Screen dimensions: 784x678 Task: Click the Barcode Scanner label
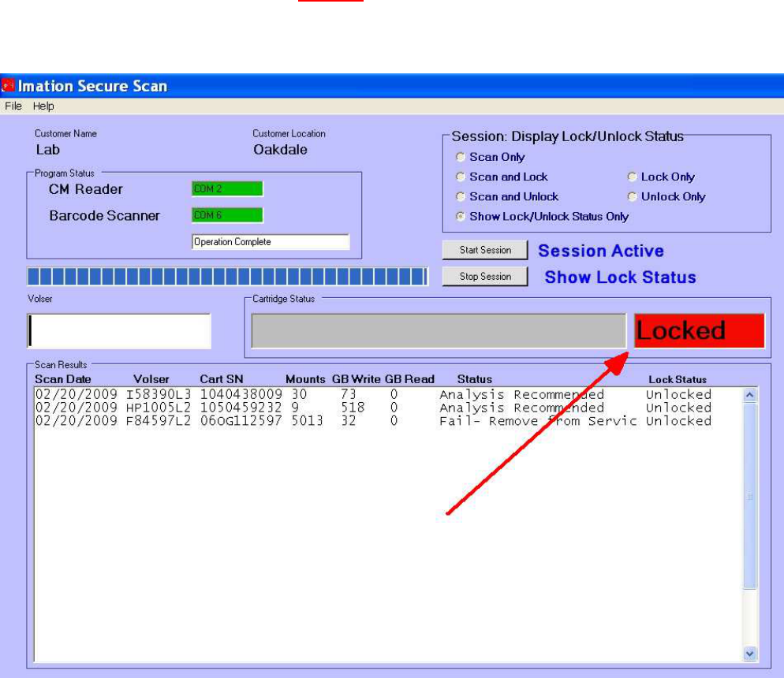104,216
